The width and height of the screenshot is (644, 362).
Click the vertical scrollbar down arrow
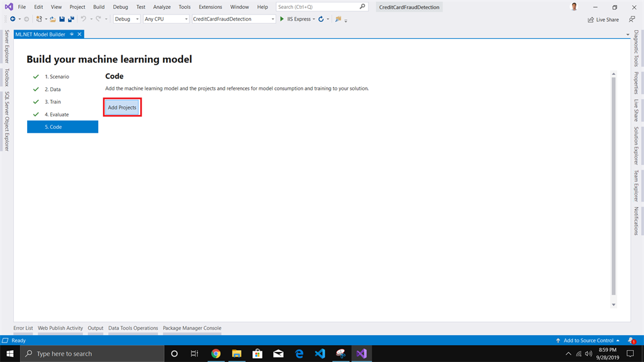coord(614,305)
